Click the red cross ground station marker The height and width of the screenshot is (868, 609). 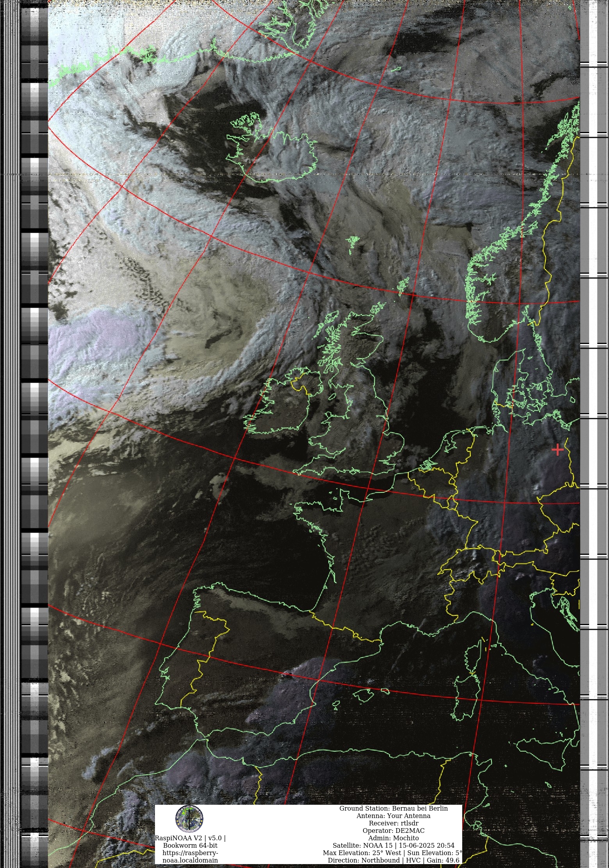point(557,450)
